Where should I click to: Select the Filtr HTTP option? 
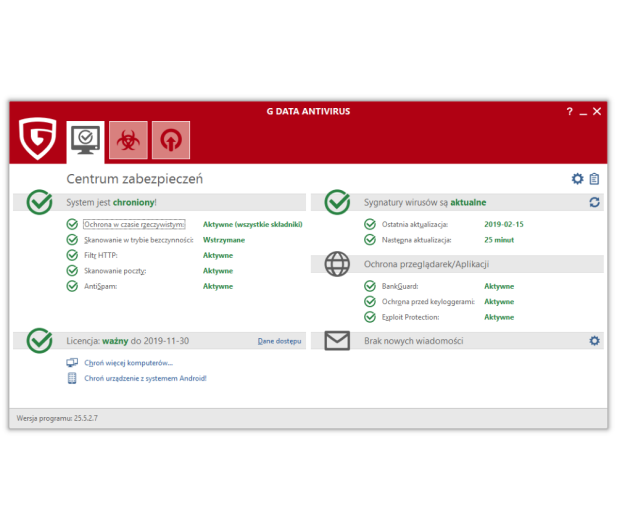point(101,255)
